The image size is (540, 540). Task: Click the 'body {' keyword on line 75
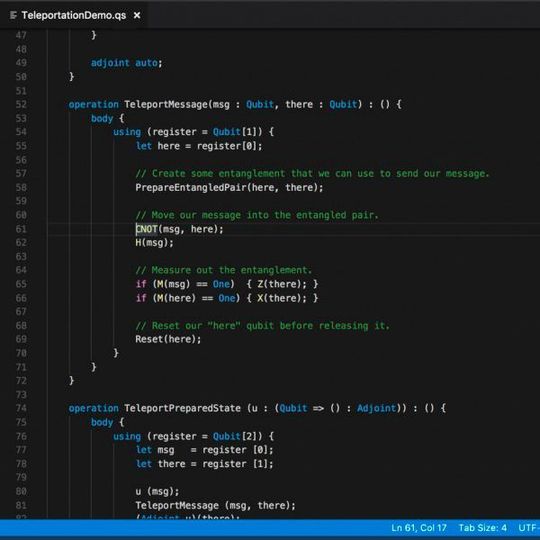click(x=107, y=422)
